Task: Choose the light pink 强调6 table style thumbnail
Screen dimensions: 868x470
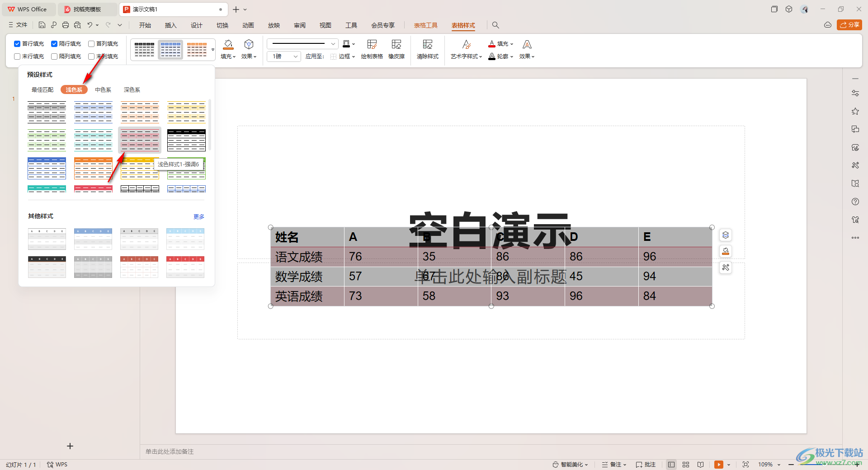Action: [x=140, y=140]
